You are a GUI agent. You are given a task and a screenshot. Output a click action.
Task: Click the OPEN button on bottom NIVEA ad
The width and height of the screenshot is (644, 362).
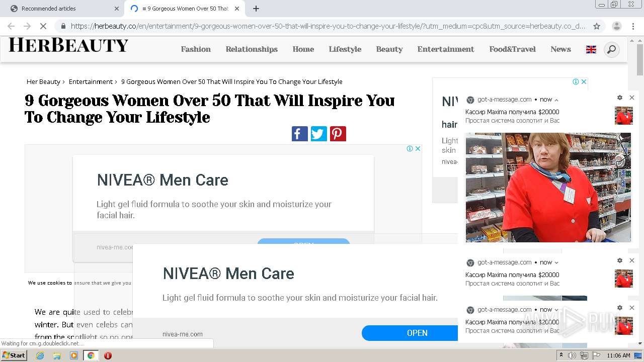410,333
